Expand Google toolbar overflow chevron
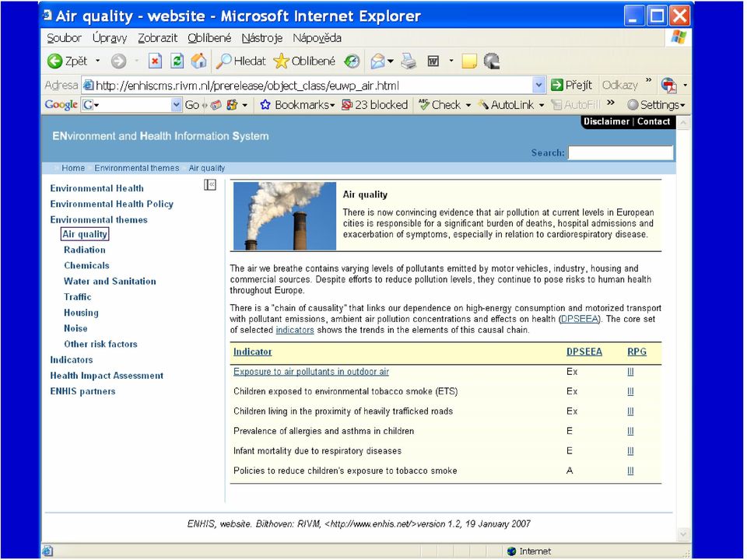 click(x=611, y=103)
